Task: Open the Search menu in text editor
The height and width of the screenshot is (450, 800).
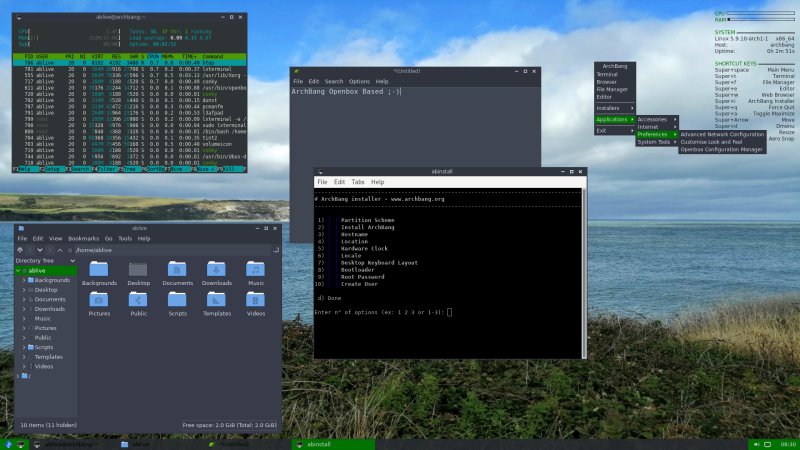Action: pyautogui.click(x=333, y=81)
